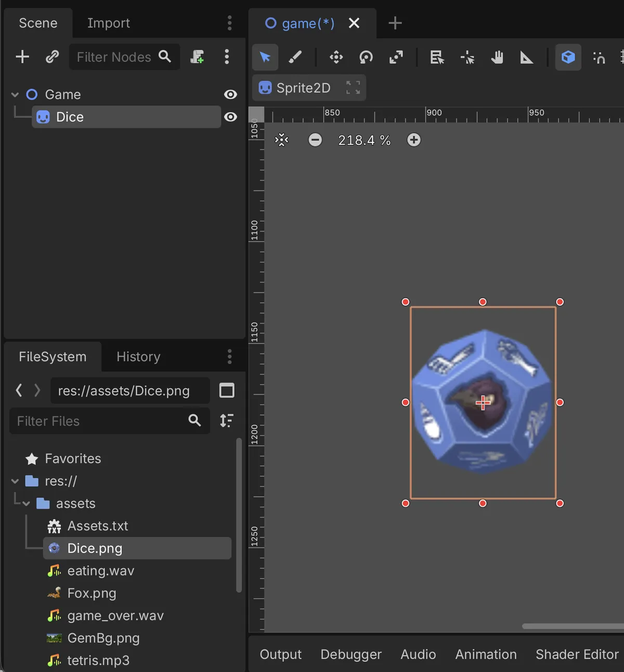The width and height of the screenshot is (624, 672).
Task: Open the Output bottom panel
Action: (x=281, y=654)
